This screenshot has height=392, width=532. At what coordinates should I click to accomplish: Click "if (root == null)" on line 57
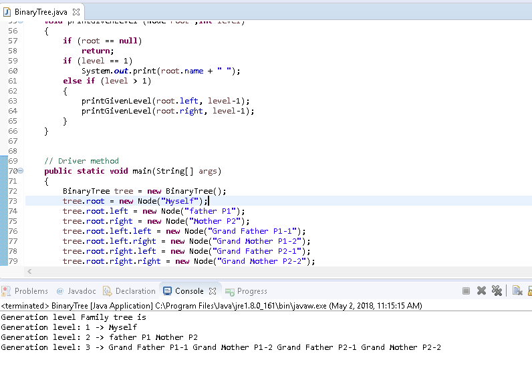tap(102, 41)
